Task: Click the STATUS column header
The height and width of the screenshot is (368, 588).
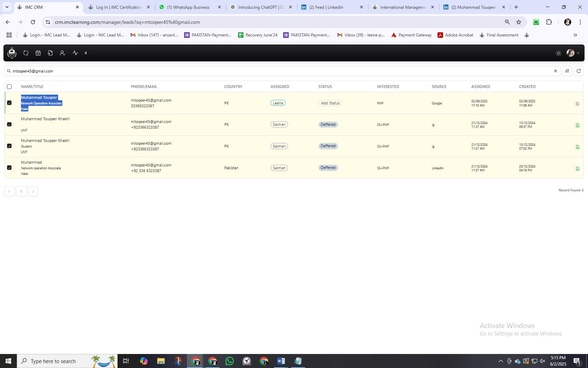Action: (x=325, y=87)
